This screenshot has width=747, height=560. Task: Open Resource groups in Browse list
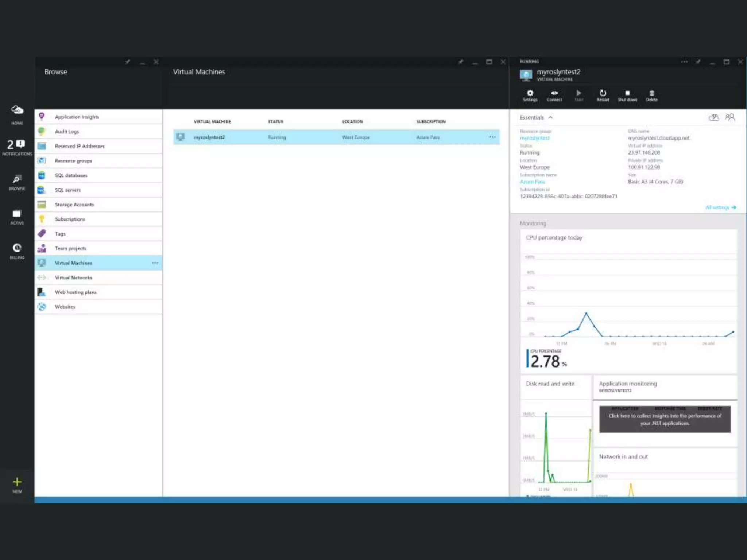98,160
